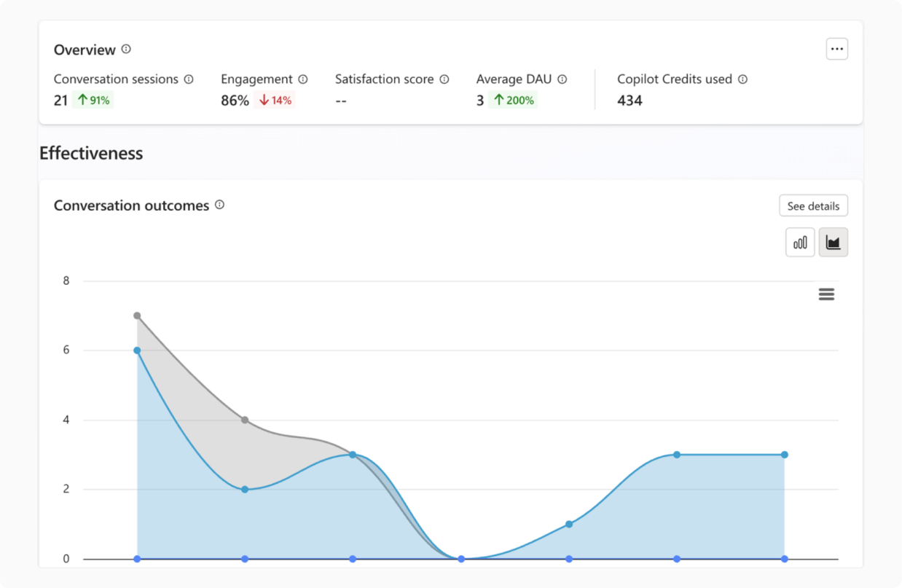Click info icon beside Copilot Credits used
Image resolution: width=902 pixels, height=588 pixels.
click(x=742, y=79)
